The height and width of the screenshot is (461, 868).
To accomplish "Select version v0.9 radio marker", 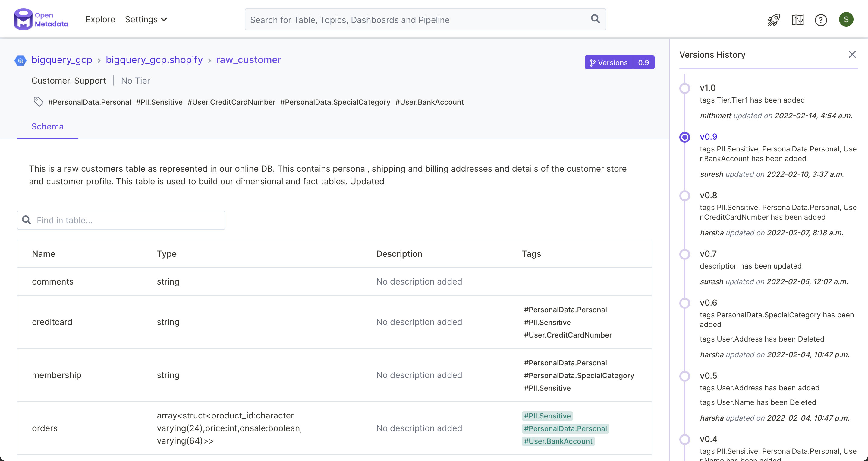I will click(684, 137).
